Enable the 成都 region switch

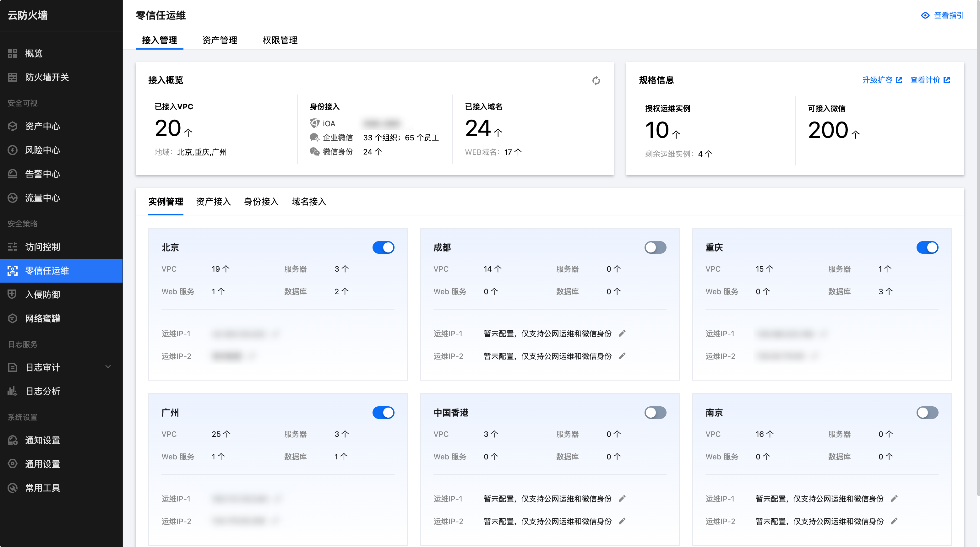656,248
